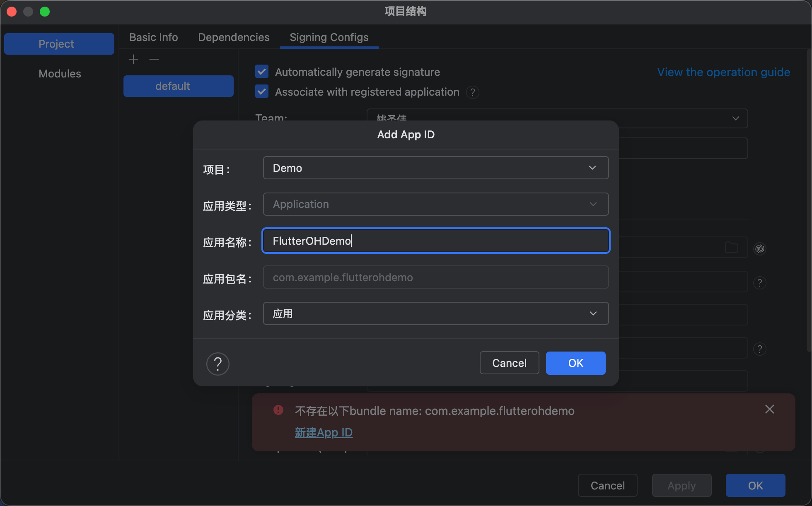812x506 pixels.
Task: Open View the operation guide link
Action: point(723,72)
